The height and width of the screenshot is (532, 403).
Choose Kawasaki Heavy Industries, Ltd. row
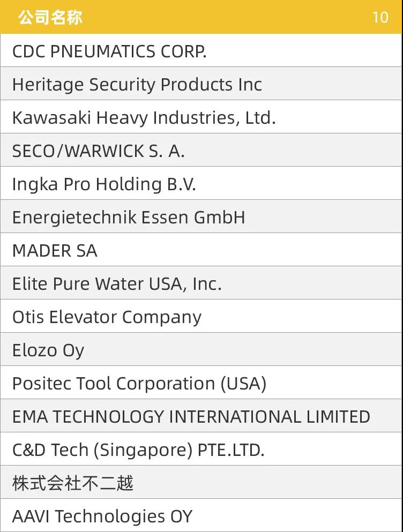point(202,117)
